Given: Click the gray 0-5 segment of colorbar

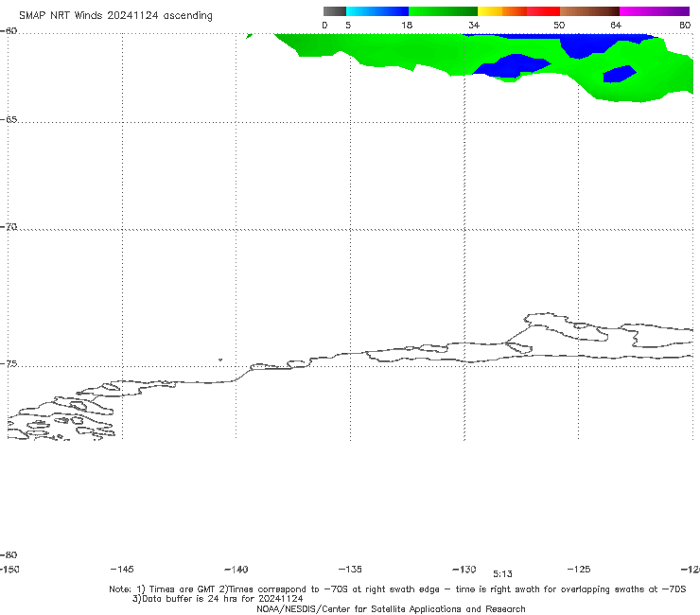Looking at the screenshot, I should click(x=335, y=11).
